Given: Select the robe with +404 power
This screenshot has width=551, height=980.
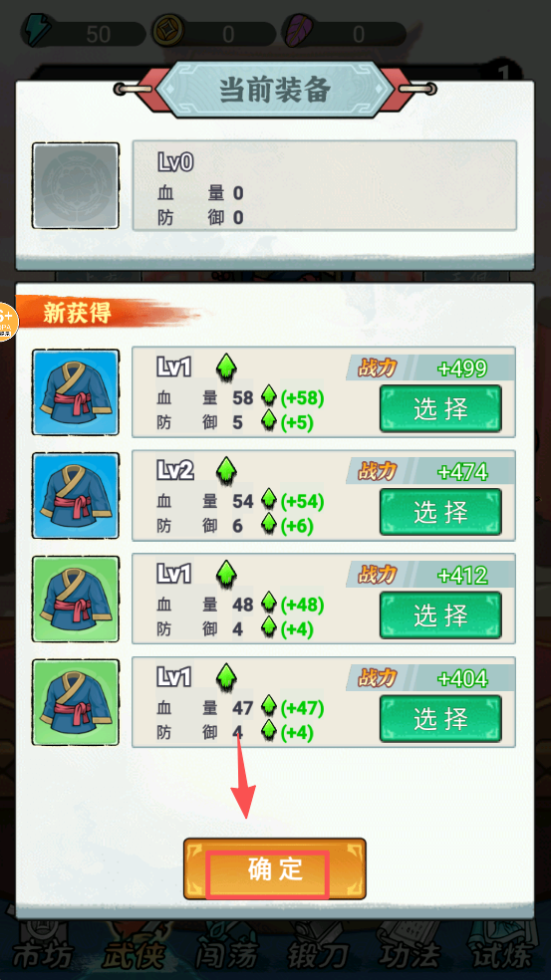Looking at the screenshot, I should click(441, 719).
